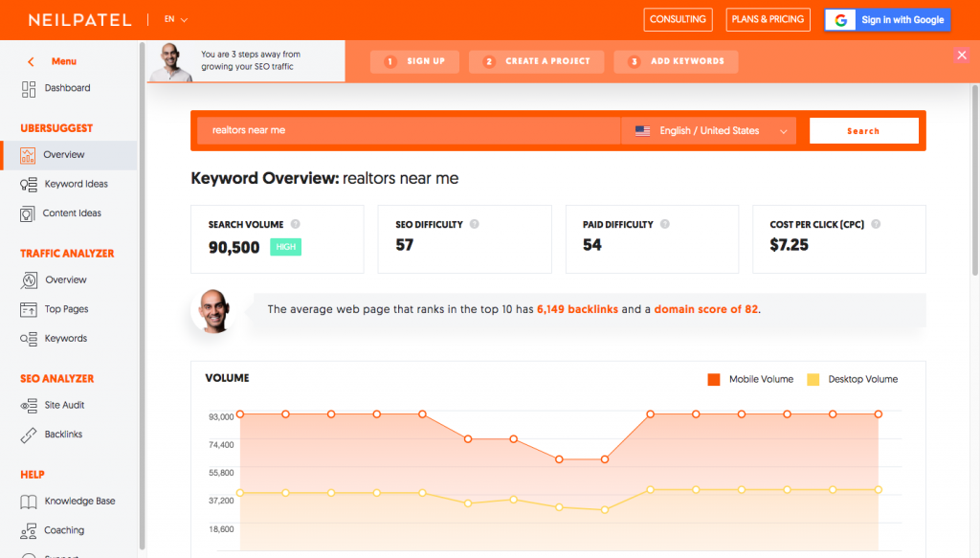Click the Menu label in sidebar
This screenshot has height=558, width=980.
pyautogui.click(x=64, y=61)
